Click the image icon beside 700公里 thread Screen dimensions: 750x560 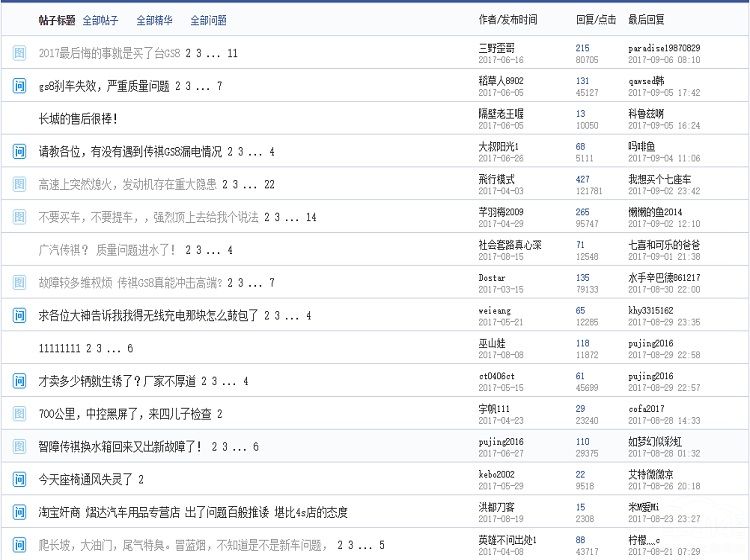point(19,414)
